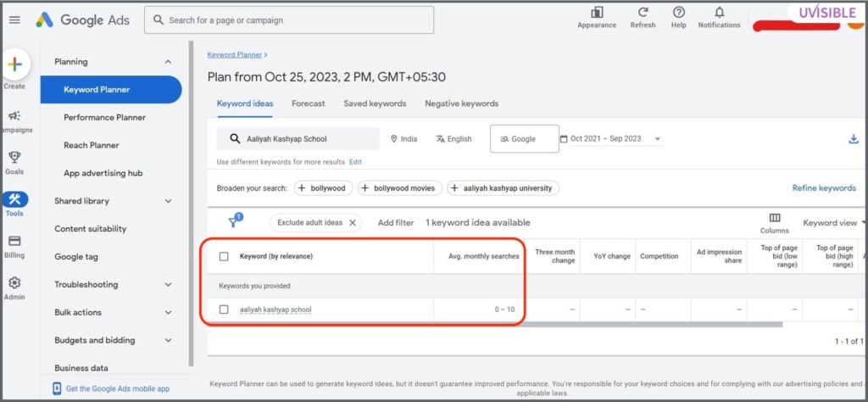Switch to the Forecast tab
Viewport: 868px width, 402px height.
click(309, 103)
